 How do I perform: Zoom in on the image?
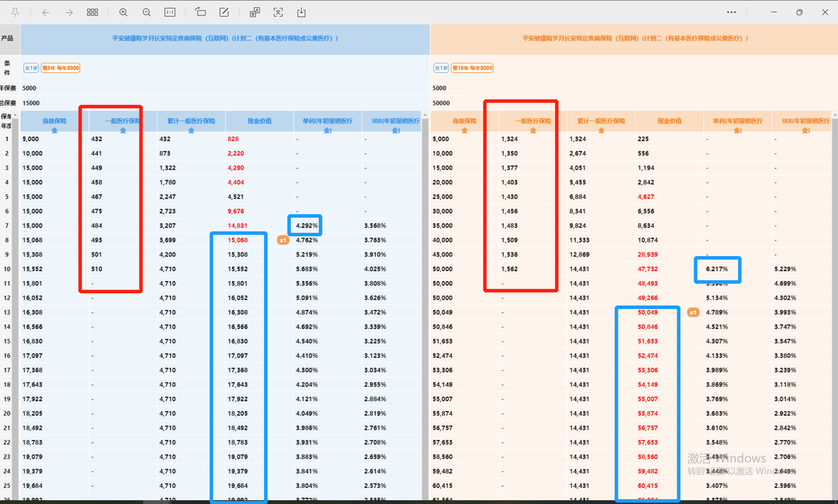tap(123, 13)
